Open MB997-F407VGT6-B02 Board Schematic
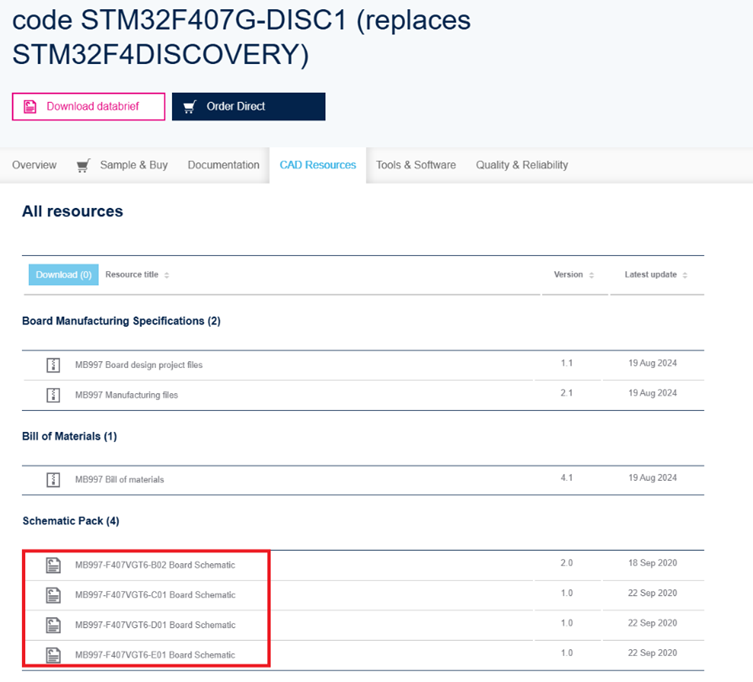 155,565
